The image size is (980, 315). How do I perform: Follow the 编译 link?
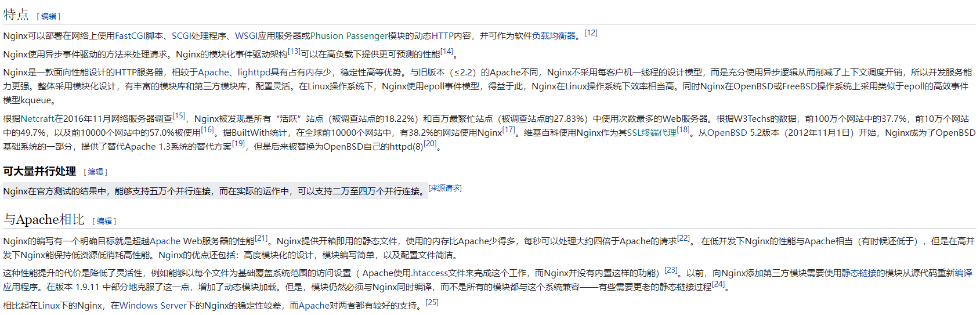[x=964, y=273]
